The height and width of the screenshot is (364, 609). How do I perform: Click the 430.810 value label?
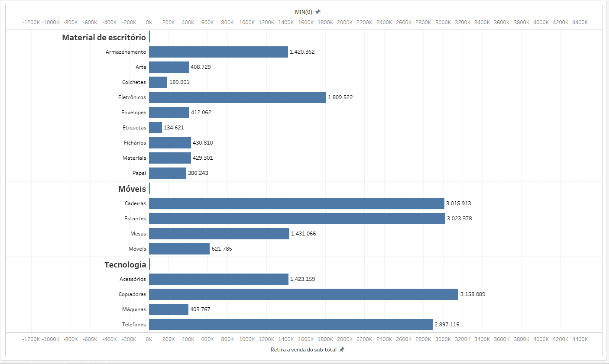203,143
